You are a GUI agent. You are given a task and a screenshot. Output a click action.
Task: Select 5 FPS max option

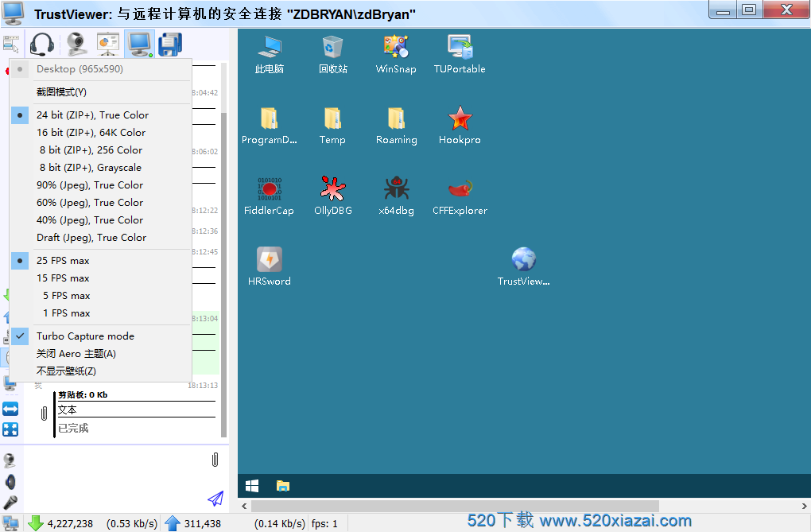pyautogui.click(x=101, y=296)
